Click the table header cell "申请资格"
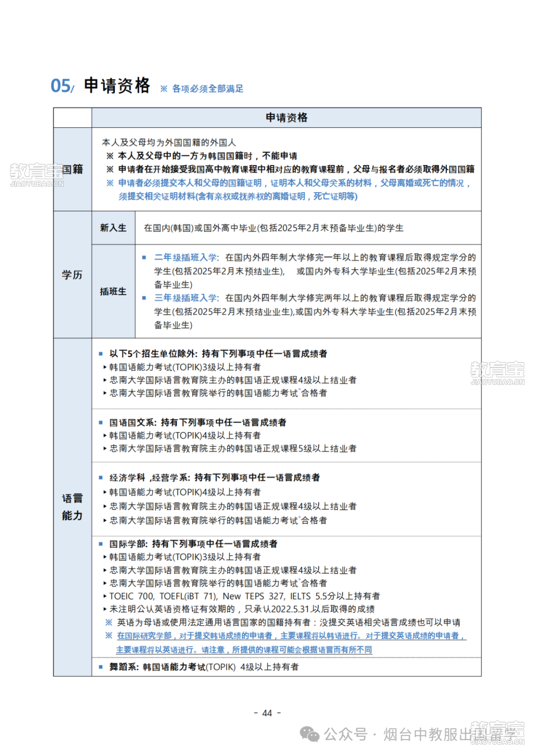535x756 pixels. tap(286, 117)
